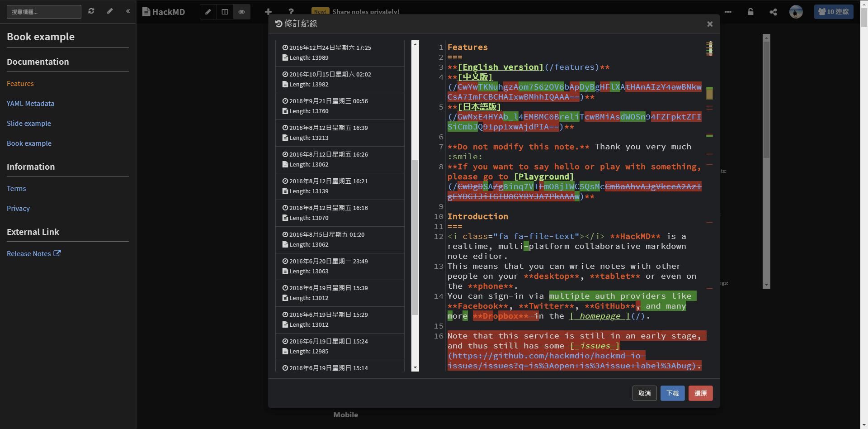Image resolution: width=868 pixels, height=429 pixels.
Task: Switch to split both-view mode
Action: click(x=225, y=12)
